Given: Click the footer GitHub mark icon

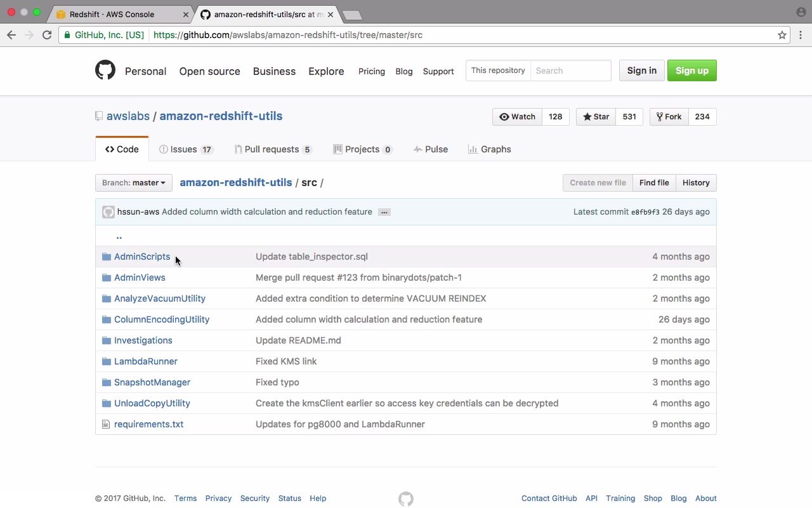Looking at the screenshot, I should tap(406, 499).
